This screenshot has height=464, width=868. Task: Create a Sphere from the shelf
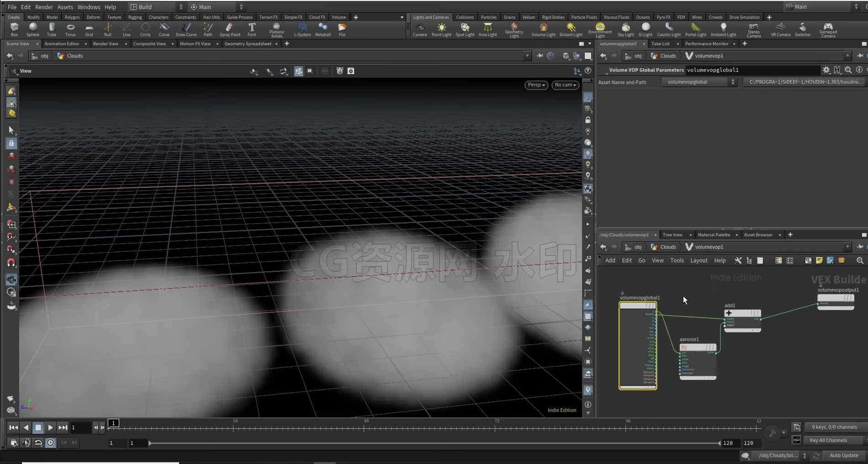pyautogui.click(x=33, y=30)
